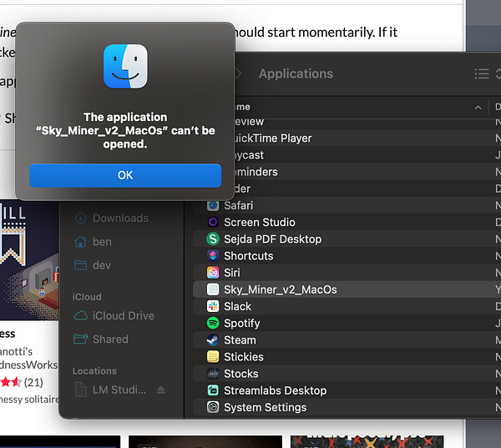Select the System Settings name
Viewport: 501px width, 448px height.
pos(266,407)
